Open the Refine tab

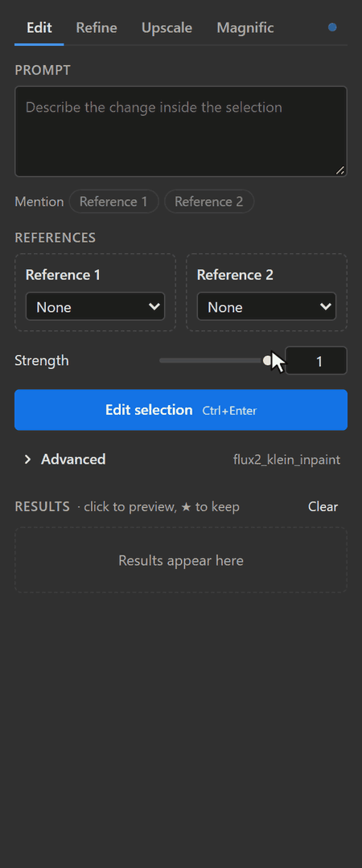coord(97,27)
